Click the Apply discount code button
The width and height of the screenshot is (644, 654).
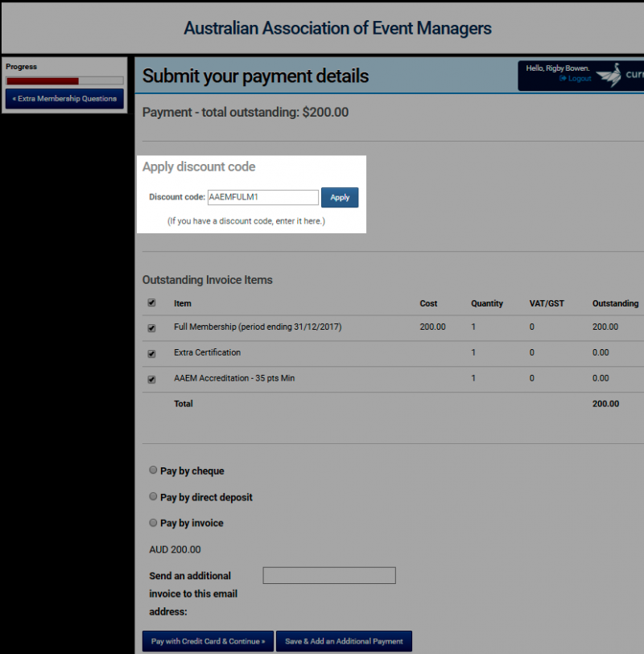click(x=340, y=197)
